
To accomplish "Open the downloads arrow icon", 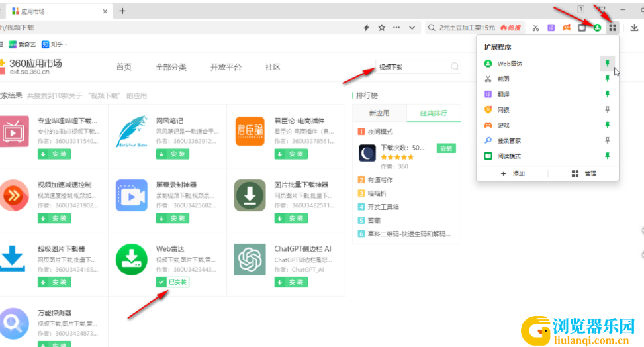I will [x=634, y=28].
